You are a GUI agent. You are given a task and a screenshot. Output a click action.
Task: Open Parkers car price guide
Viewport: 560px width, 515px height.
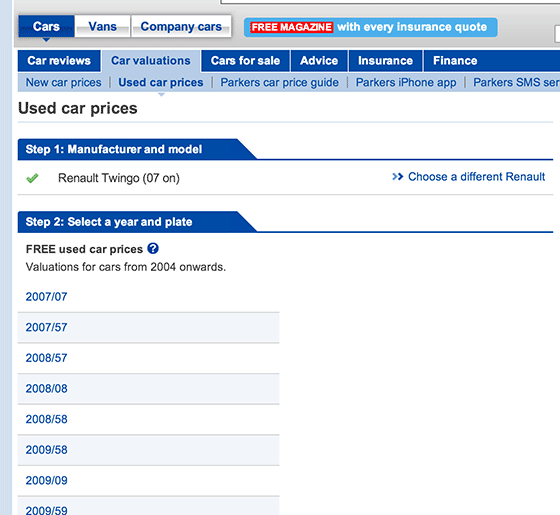tap(279, 82)
